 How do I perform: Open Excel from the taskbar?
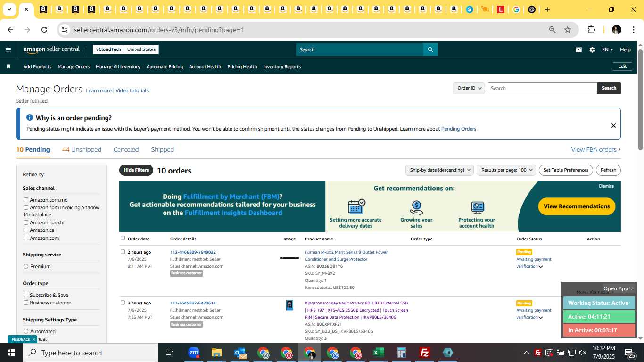click(378, 353)
